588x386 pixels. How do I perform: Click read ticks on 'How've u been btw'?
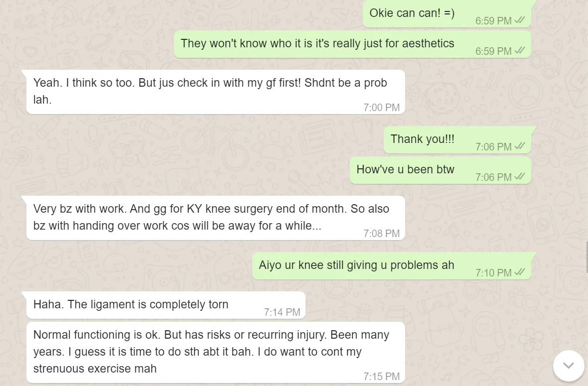click(x=520, y=176)
